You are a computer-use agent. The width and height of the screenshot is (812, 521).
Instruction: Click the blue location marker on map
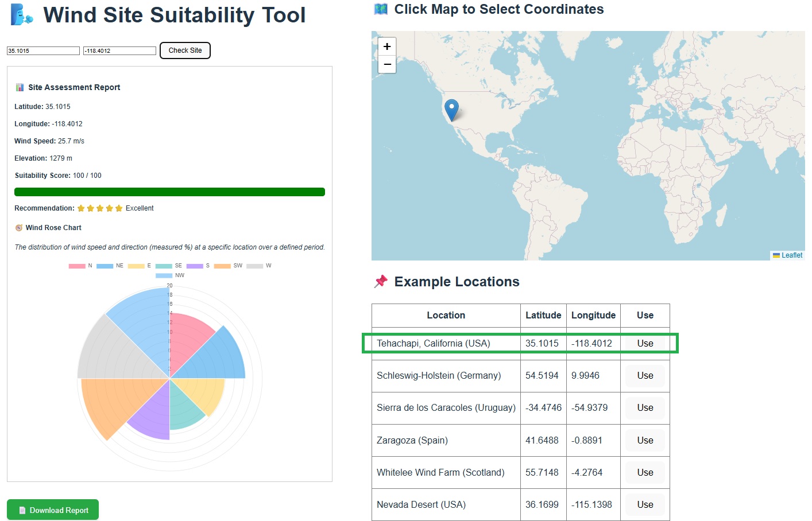[452, 109]
